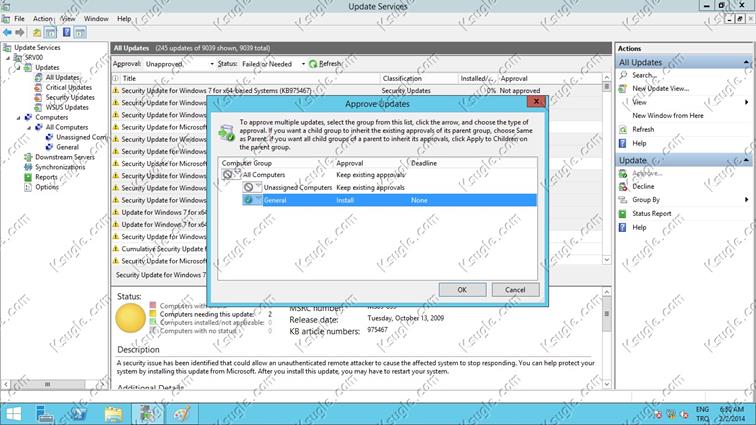Click the Decline action link
This screenshot has width=756, height=425.
pyautogui.click(x=643, y=187)
